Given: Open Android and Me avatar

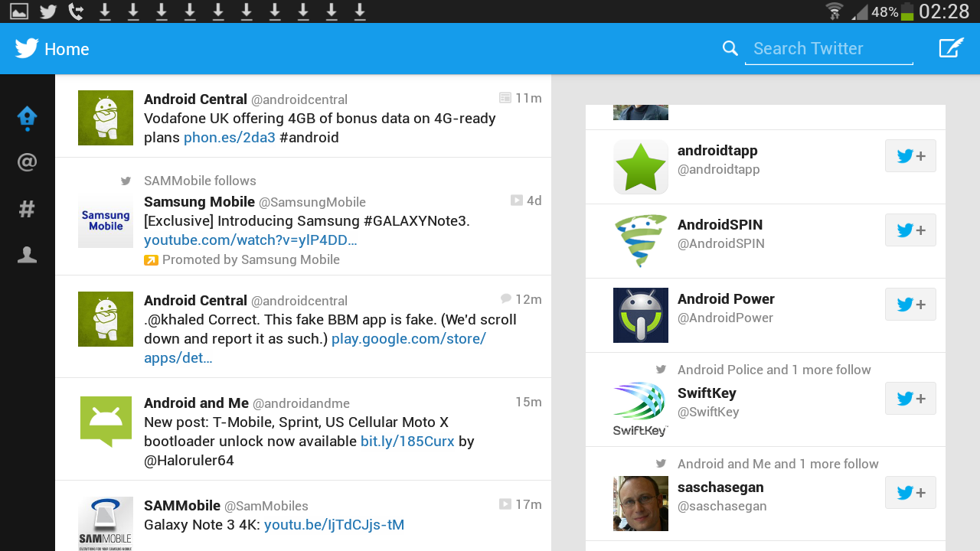Looking at the screenshot, I should [106, 421].
